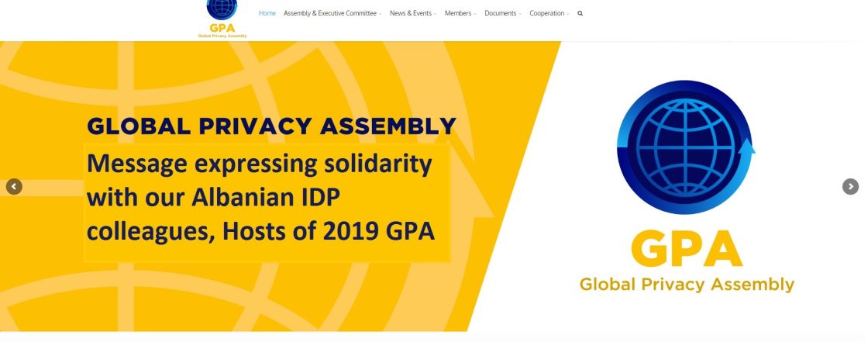Click the search magnifier icon

coord(580,13)
